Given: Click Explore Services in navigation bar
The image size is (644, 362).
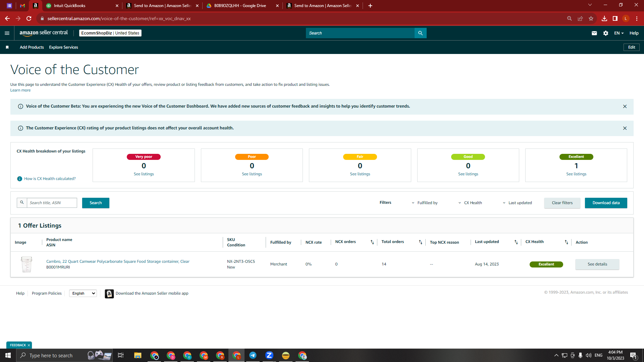Looking at the screenshot, I should click(x=63, y=47).
